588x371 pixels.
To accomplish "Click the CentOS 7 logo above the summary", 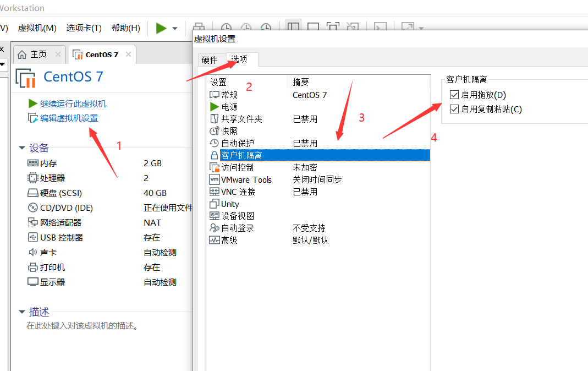I will (x=25, y=79).
